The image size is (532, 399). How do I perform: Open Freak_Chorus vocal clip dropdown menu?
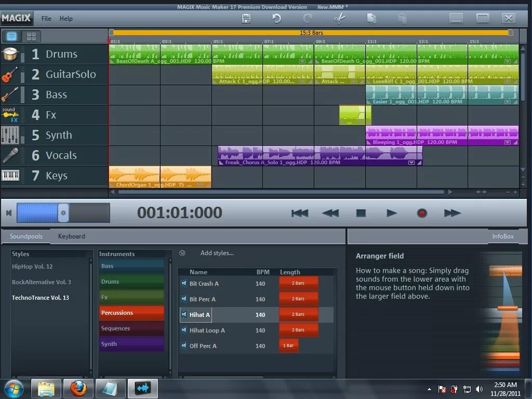click(411, 163)
